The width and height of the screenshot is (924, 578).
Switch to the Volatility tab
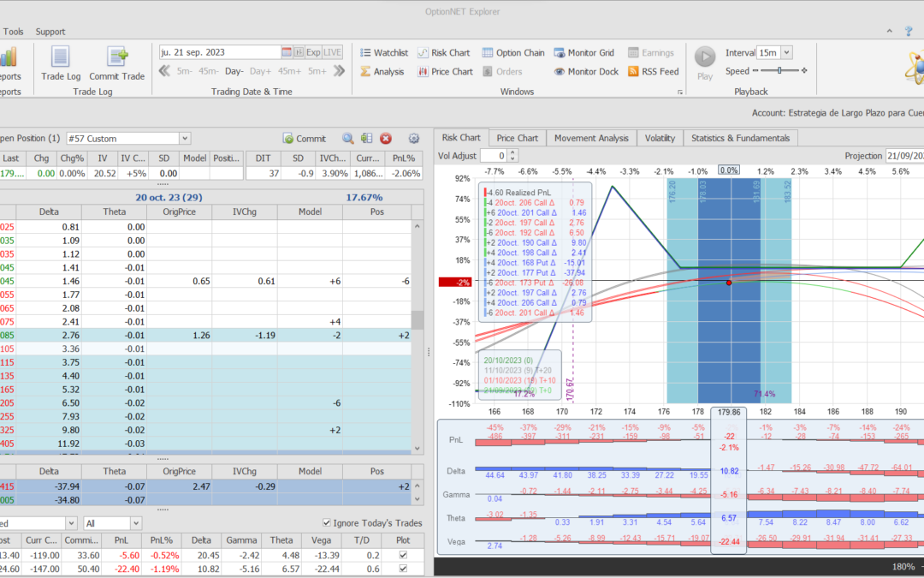[x=660, y=138]
